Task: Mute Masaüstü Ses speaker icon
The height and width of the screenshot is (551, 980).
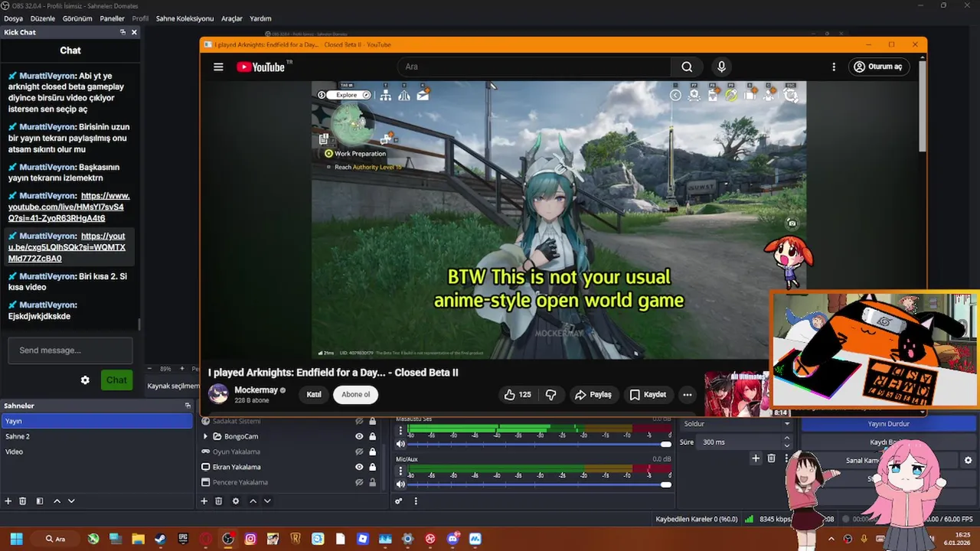Action: click(400, 444)
